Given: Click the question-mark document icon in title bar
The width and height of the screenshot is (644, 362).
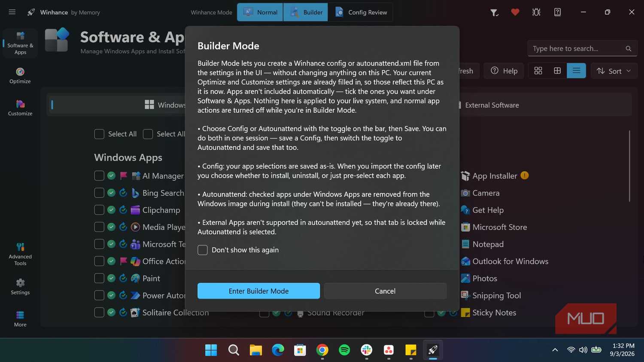Looking at the screenshot, I should (557, 12).
